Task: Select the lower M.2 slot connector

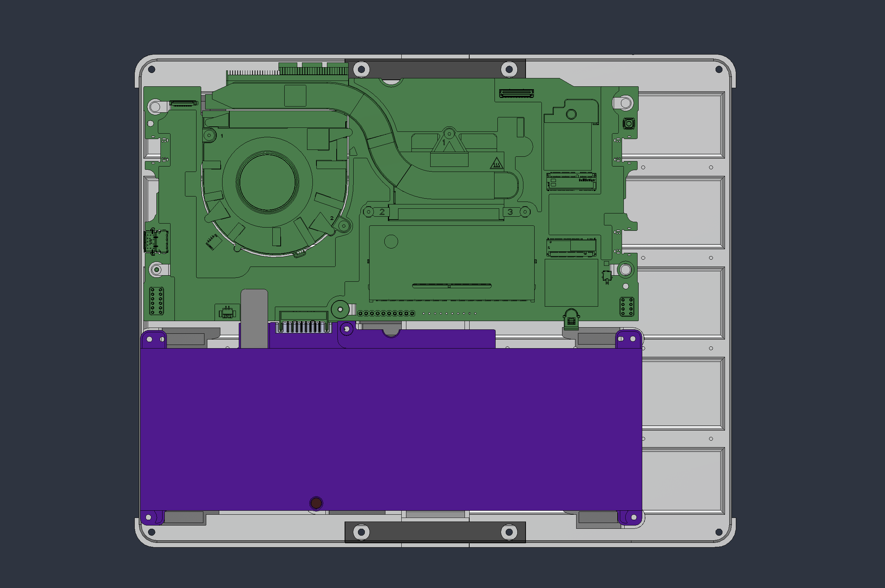Action: (571, 247)
